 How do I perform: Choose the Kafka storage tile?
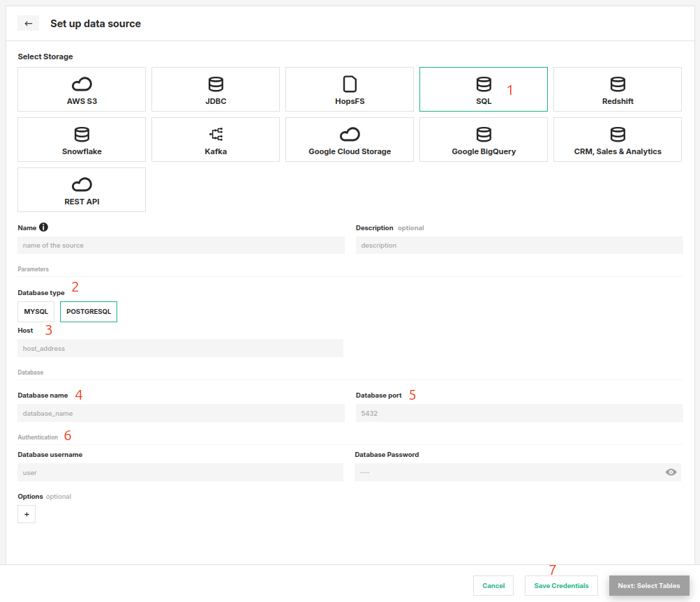(x=216, y=140)
